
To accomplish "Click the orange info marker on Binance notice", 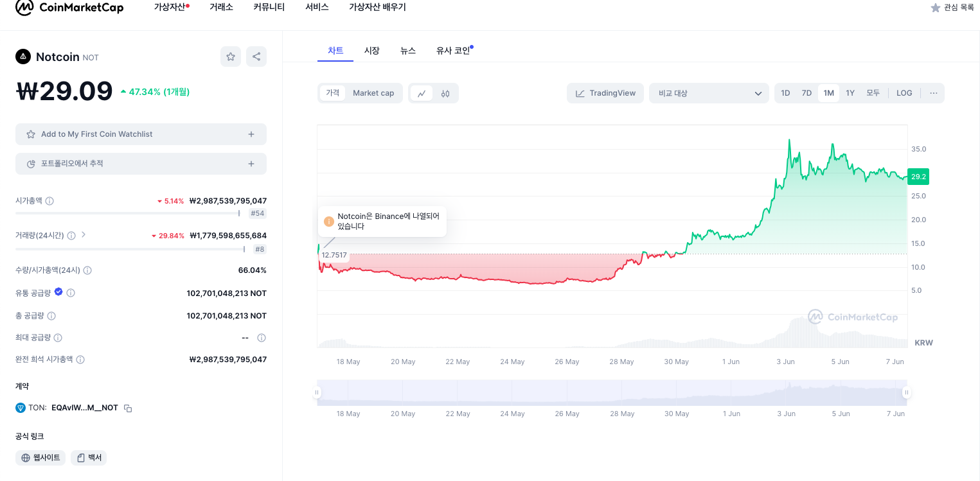I will (x=329, y=222).
